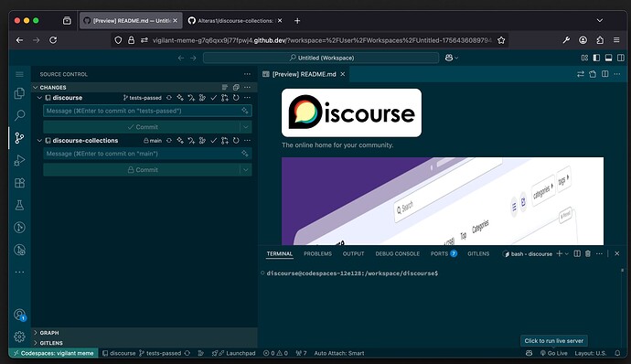Show additional views ellipsis in activity bar

point(19,273)
